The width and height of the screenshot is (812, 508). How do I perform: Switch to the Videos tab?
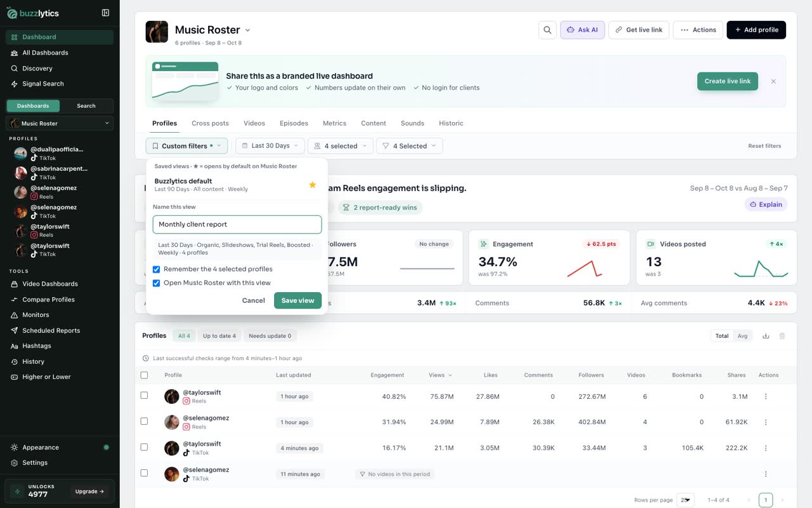(x=254, y=123)
